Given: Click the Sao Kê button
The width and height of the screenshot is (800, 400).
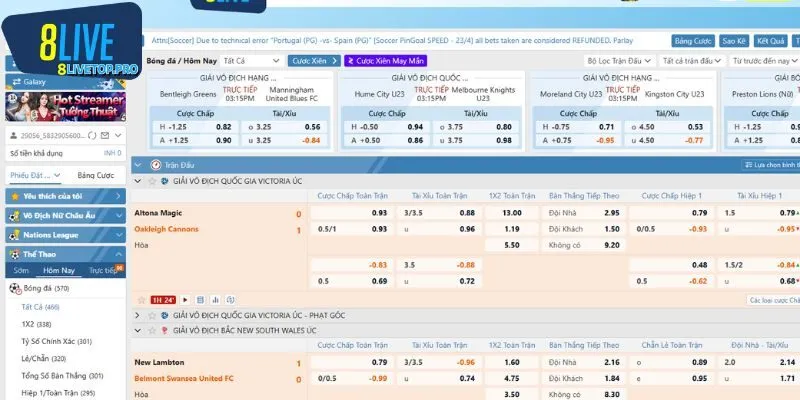Looking at the screenshot, I should click(x=734, y=41).
